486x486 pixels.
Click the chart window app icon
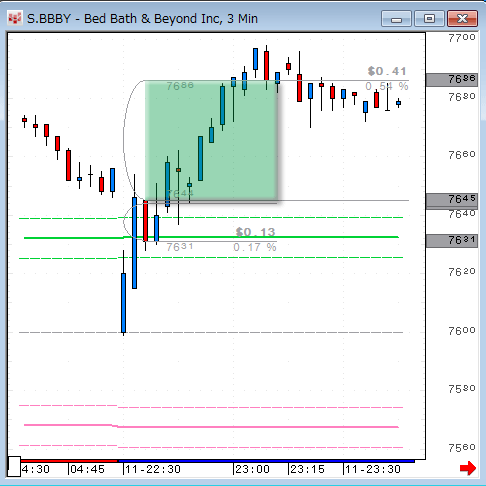click(x=15, y=19)
